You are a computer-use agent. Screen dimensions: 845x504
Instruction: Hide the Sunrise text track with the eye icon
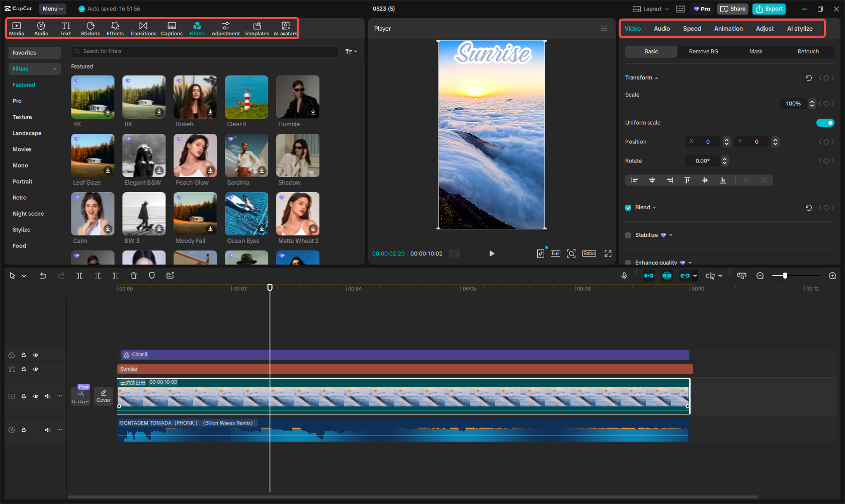point(36,369)
